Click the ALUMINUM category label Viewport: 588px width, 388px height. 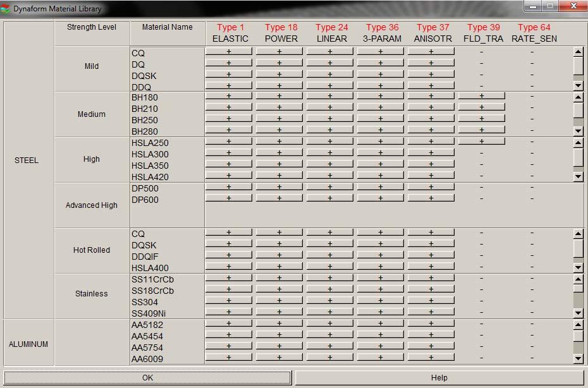[28, 344]
